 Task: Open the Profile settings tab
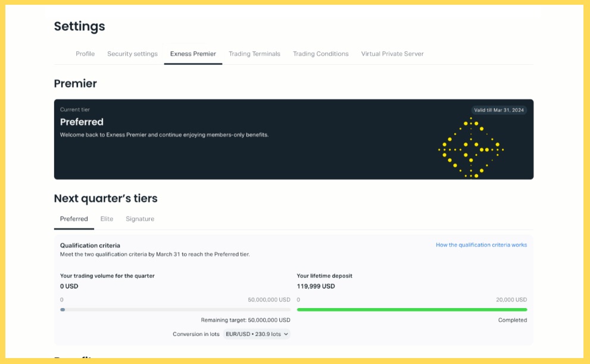click(85, 54)
